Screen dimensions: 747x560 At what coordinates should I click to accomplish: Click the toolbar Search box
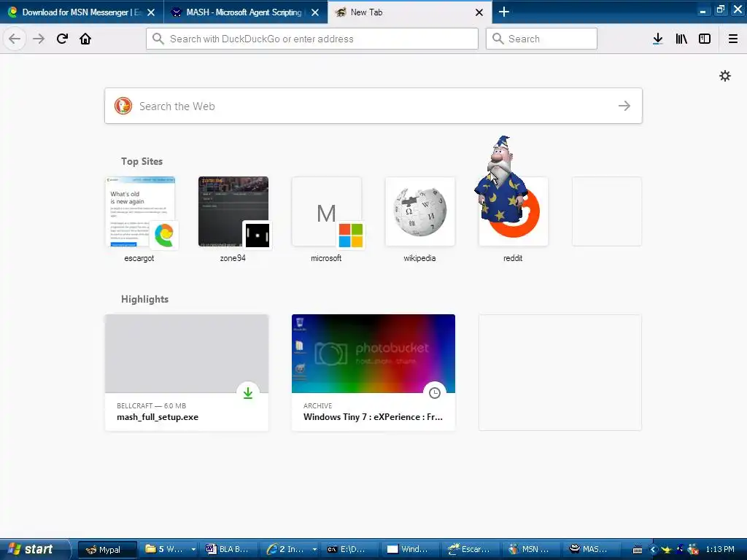click(541, 39)
